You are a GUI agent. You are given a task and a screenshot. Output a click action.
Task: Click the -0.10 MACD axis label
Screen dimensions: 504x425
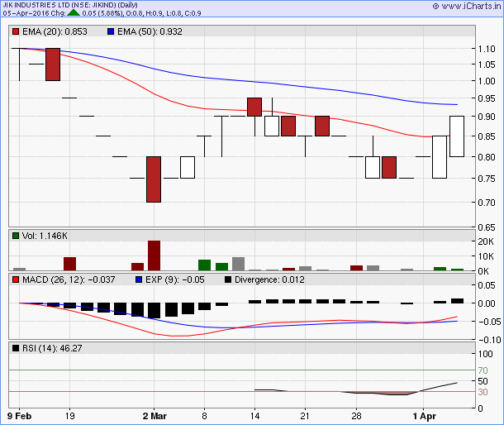point(490,340)
